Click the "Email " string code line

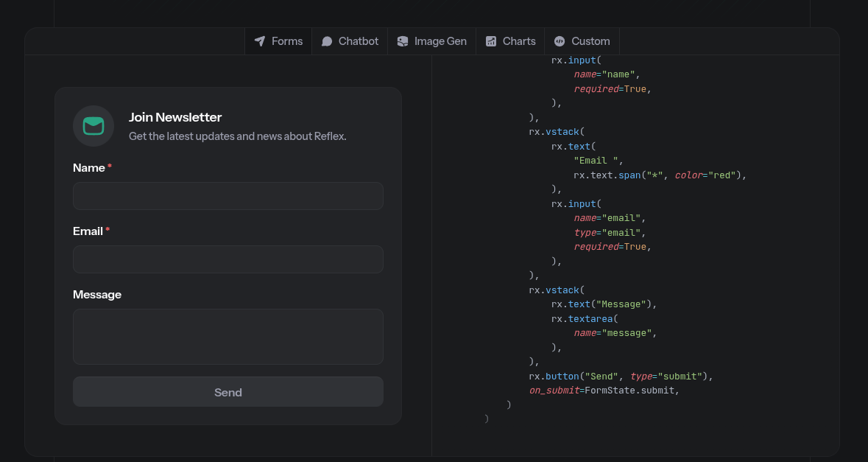(x=599, y=161)
